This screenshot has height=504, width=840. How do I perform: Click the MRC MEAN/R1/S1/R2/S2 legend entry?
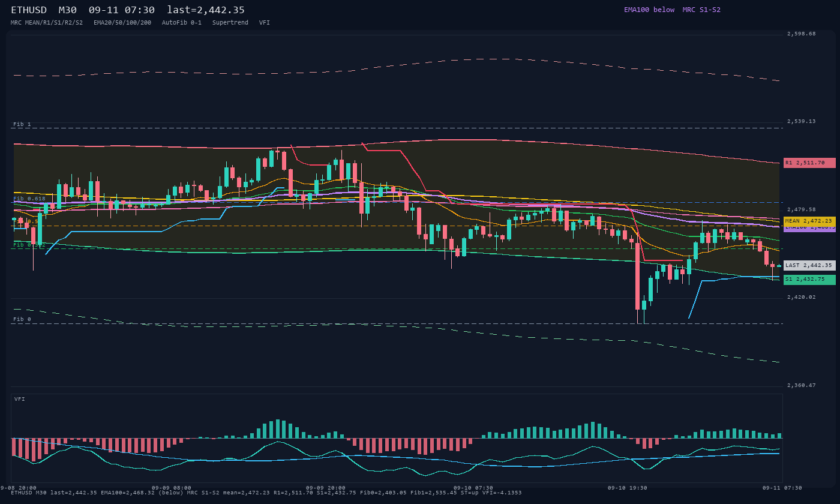[47, 23]
